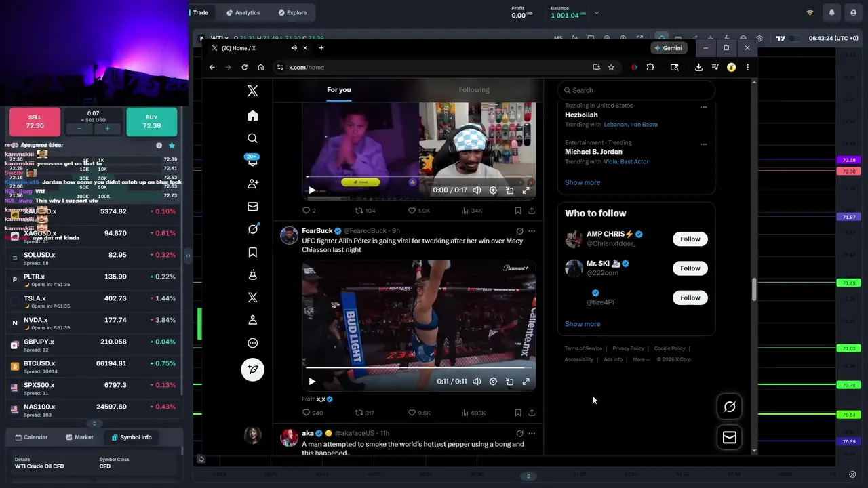Click the SELL 72.30 button
Viewport: 868px width, 488px height.
coord(35,122)
